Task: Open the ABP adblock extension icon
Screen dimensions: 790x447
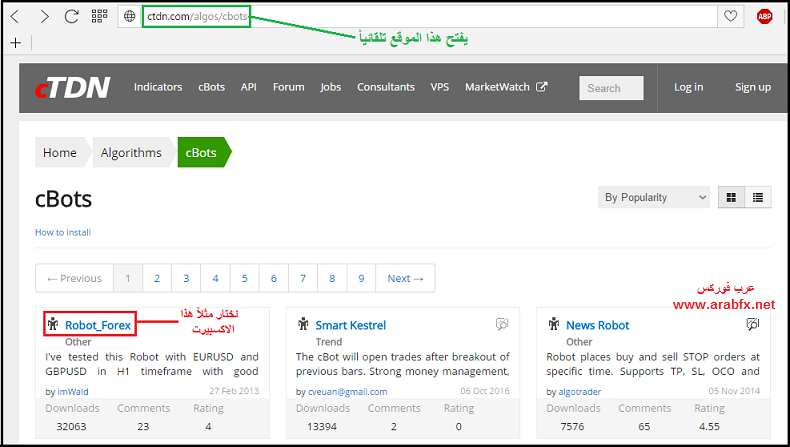Action: pyautogui.click(x=764, y=16)
